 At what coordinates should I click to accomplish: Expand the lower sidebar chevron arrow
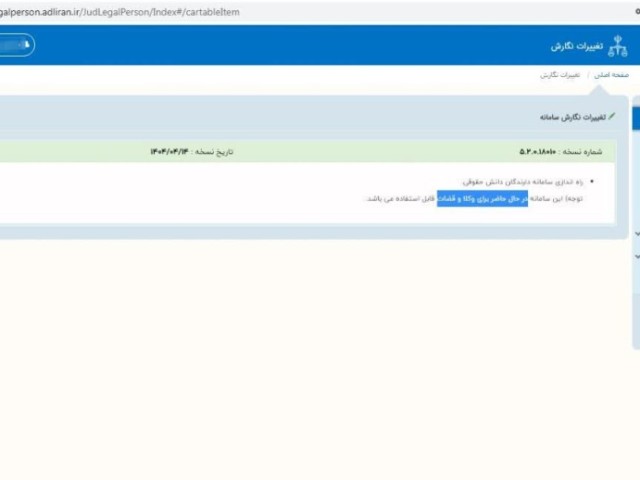(637, 256)
